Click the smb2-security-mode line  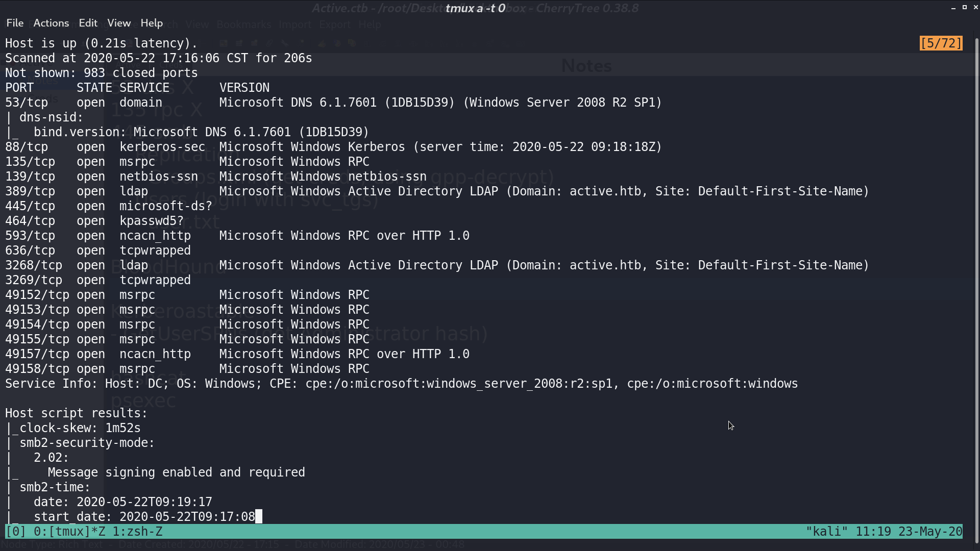80,443
